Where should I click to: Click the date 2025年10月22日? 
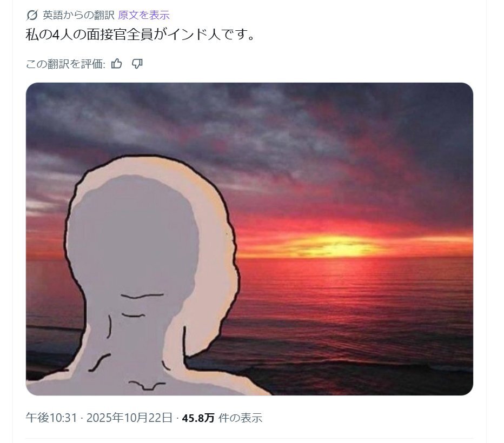pyautogui.click(x=130, y=418)
